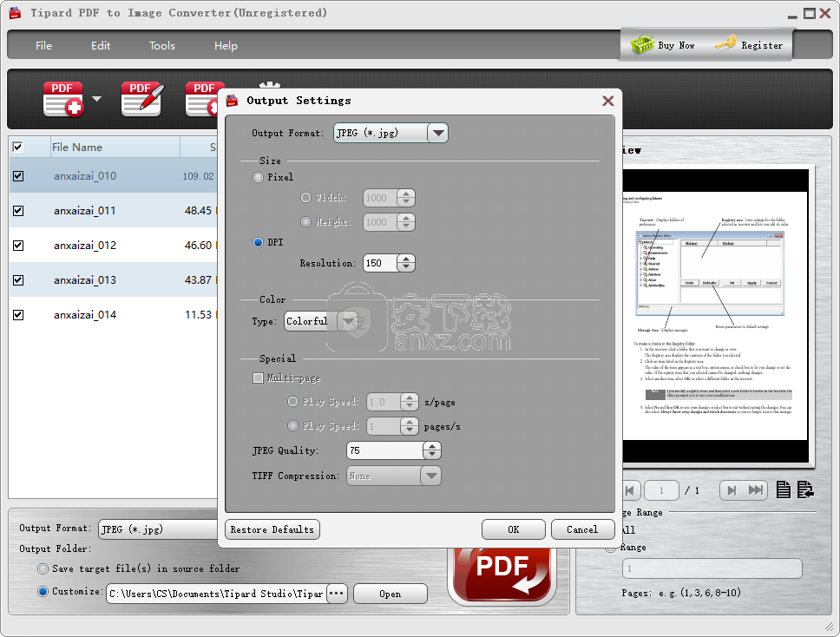The image size is (840, 637).
Task: Uncheck the anxaizai_014 file checkbox
Action: pos(18,314)
